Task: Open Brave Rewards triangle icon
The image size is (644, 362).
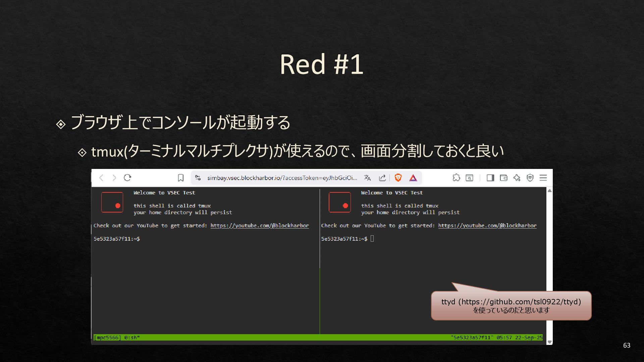Action: [413, 178]
